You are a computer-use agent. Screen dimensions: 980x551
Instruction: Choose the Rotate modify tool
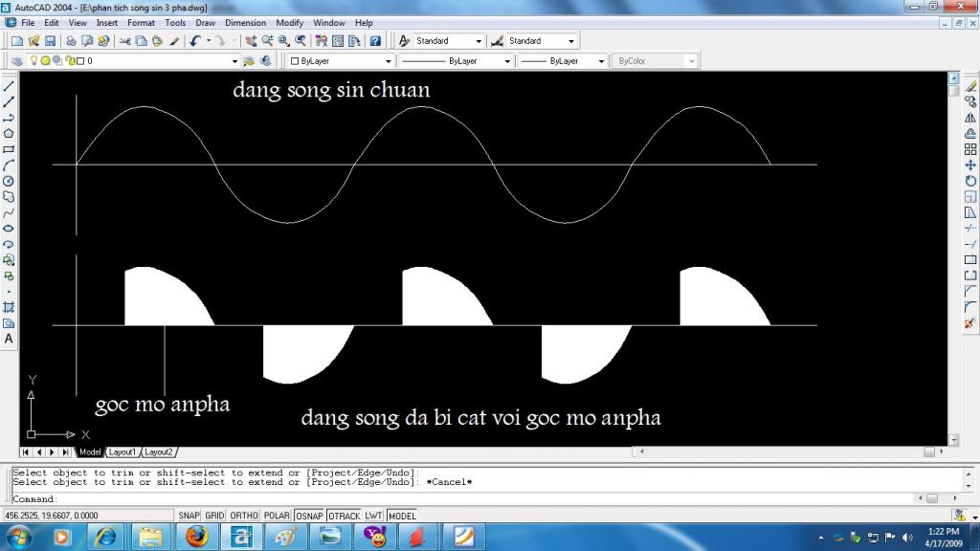(x=970, y=181)
